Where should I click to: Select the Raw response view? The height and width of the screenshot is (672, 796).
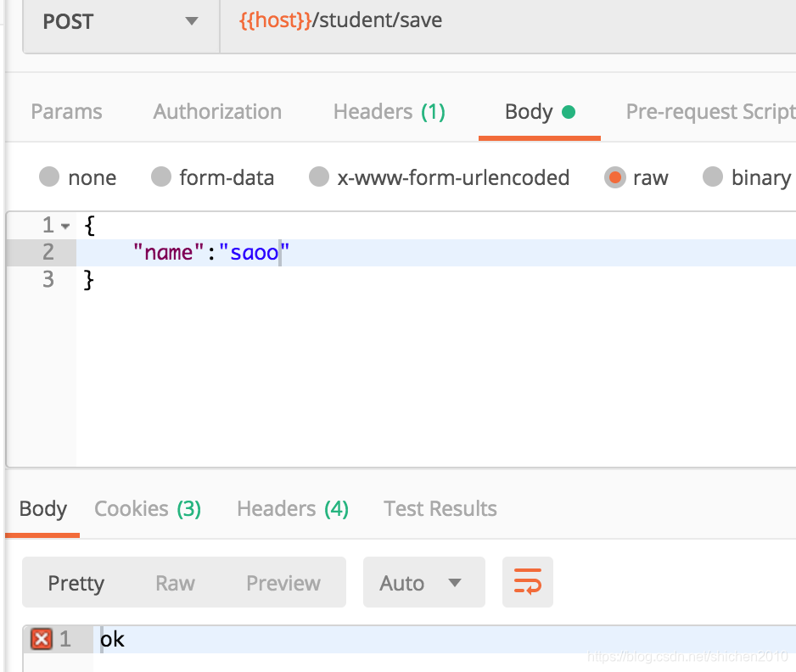tap(175, 583)
